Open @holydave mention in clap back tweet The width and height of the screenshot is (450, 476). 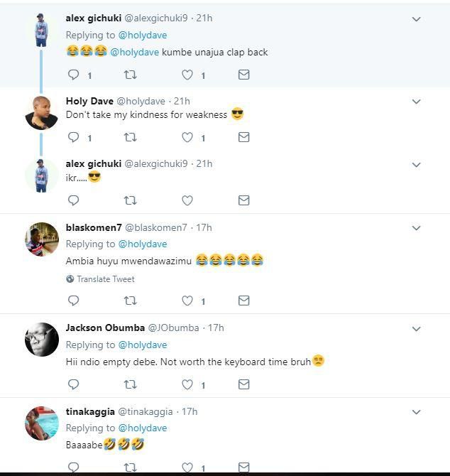coord(134,52)
